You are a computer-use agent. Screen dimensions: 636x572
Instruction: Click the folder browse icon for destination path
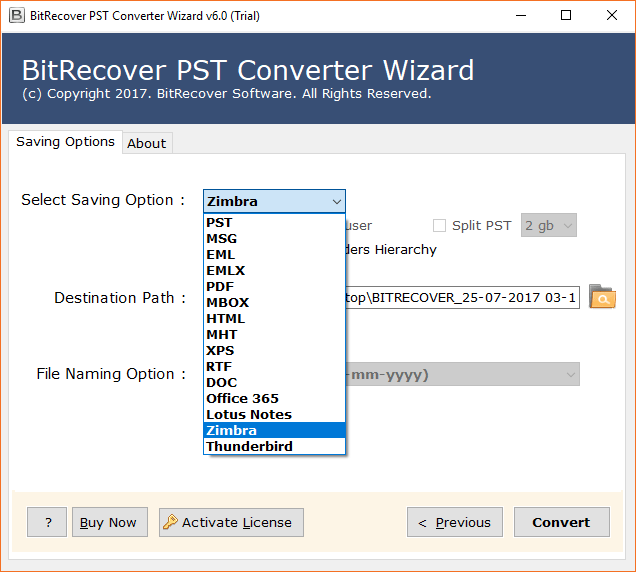tap(602, 297)
